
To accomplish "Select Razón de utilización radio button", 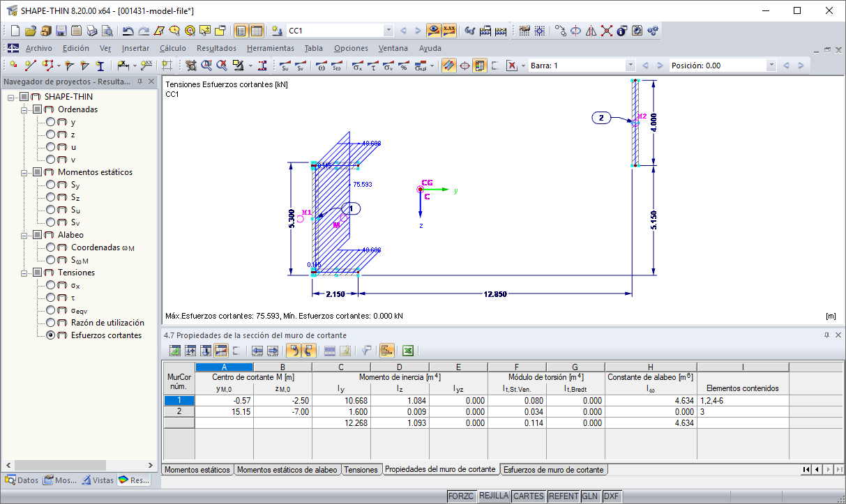I will click(x=51, y=323).
